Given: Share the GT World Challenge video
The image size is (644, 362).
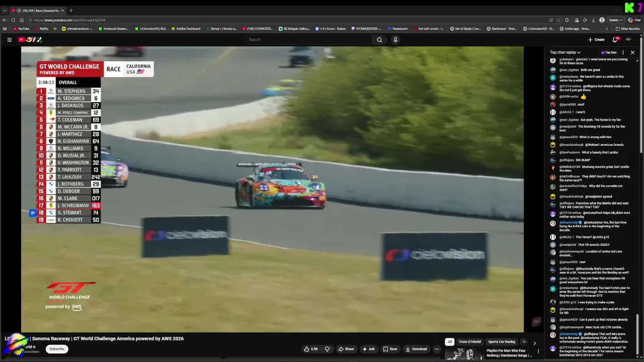Looking at the screenshot, I should (346, 349).
